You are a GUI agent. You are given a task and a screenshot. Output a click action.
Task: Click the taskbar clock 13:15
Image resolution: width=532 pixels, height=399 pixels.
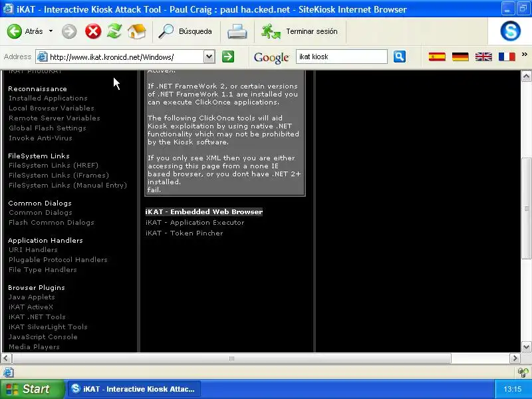tap(512, 389)
